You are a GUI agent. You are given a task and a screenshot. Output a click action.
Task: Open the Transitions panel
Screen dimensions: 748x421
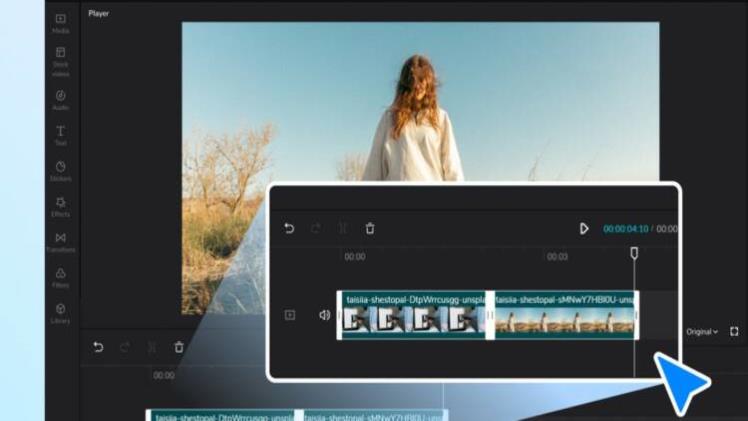(x=60, y=242)
